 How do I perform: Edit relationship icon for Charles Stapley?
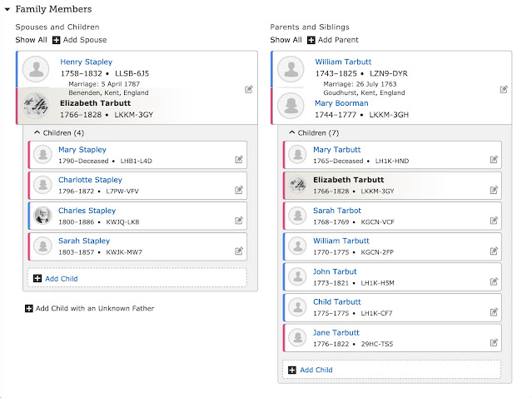(239, 221)
